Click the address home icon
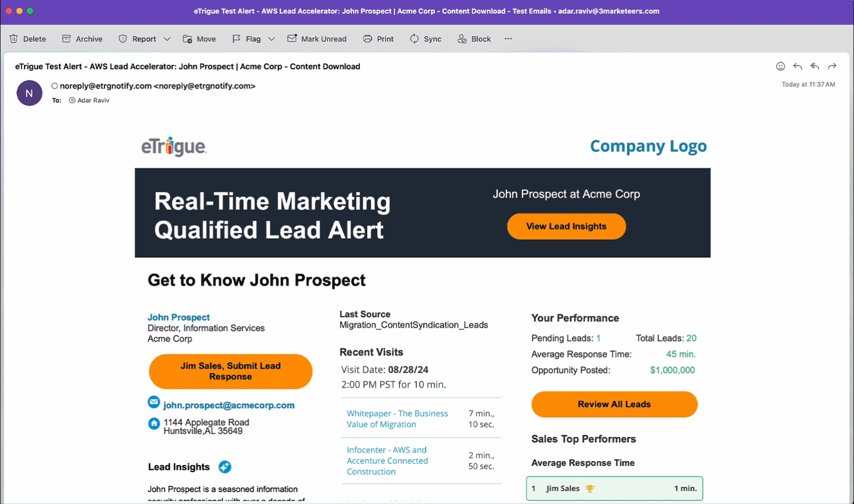Viewport: 854px width, 504px height. (x=154, y=423)
